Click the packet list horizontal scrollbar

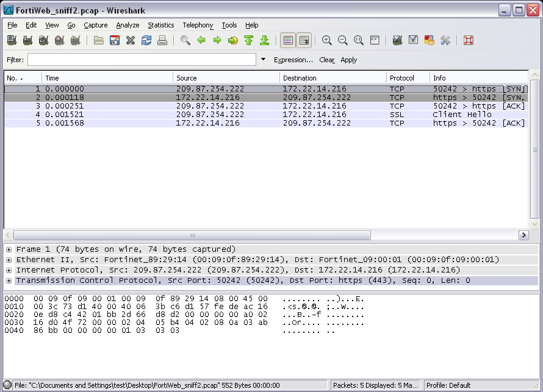pos(192,235)
